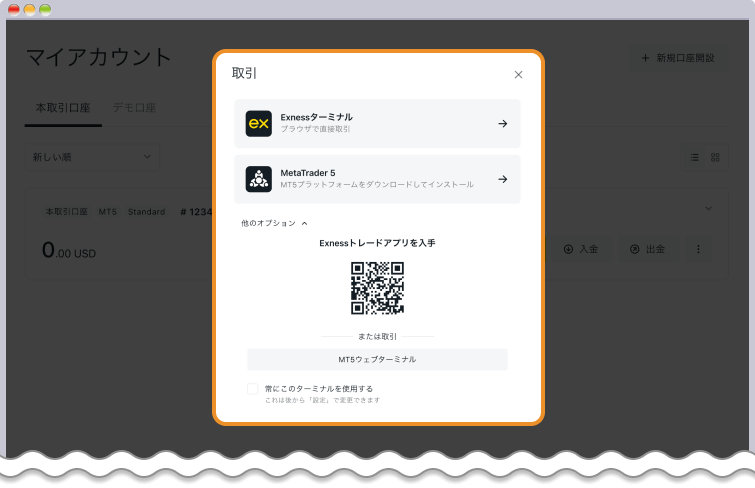
Task: Open the account three-dot more menu
Action: tap(698, 249)
